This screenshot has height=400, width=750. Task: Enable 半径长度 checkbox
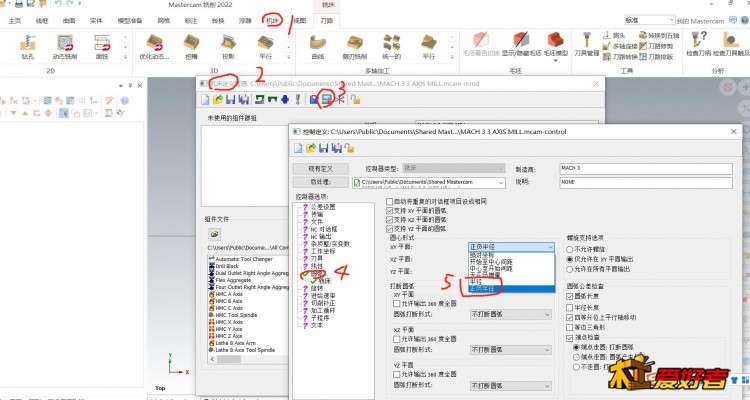click(570, 307)
